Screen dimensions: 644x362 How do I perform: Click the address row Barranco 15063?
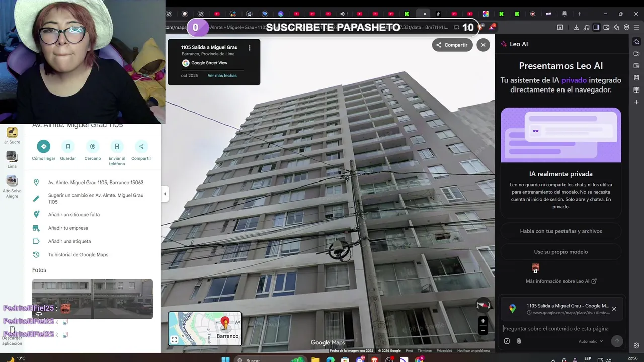point(93,183)
